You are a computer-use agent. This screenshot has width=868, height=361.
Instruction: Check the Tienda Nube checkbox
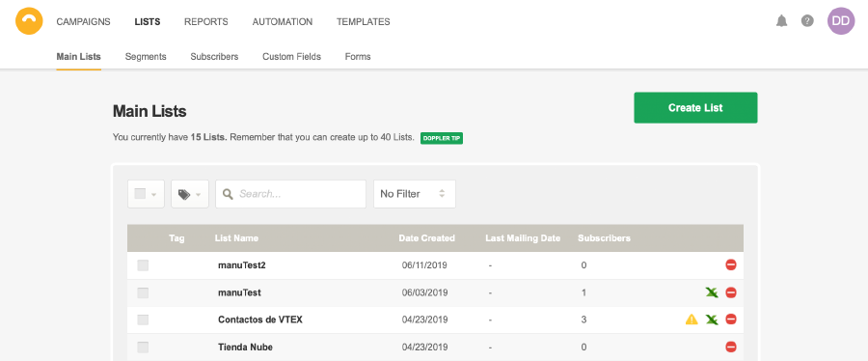143,347
